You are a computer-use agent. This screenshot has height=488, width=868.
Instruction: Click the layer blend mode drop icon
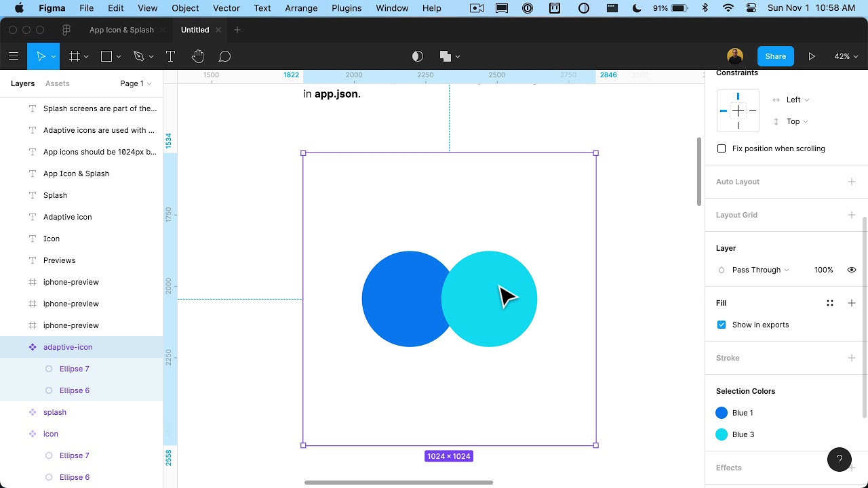[x=722, y=270]
